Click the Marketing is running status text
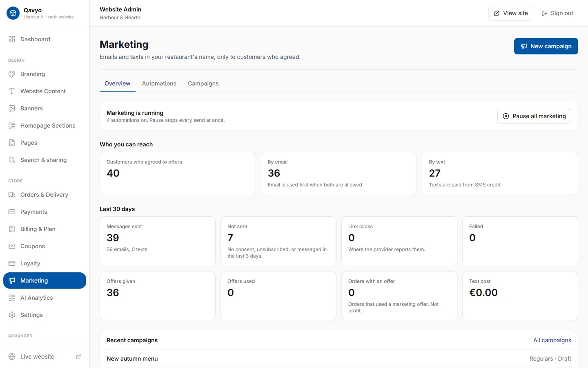 pyautogui.click(x=135, y=113)
